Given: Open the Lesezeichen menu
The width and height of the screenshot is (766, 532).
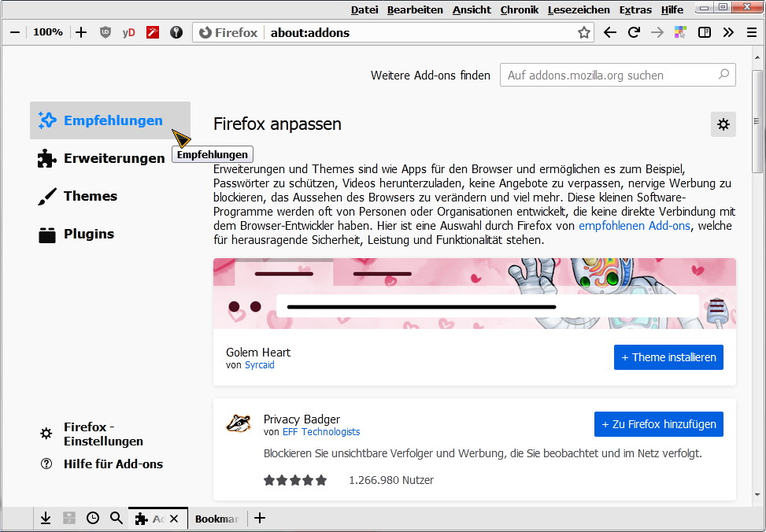Looking at the screenshot, I should click(579, 9).
